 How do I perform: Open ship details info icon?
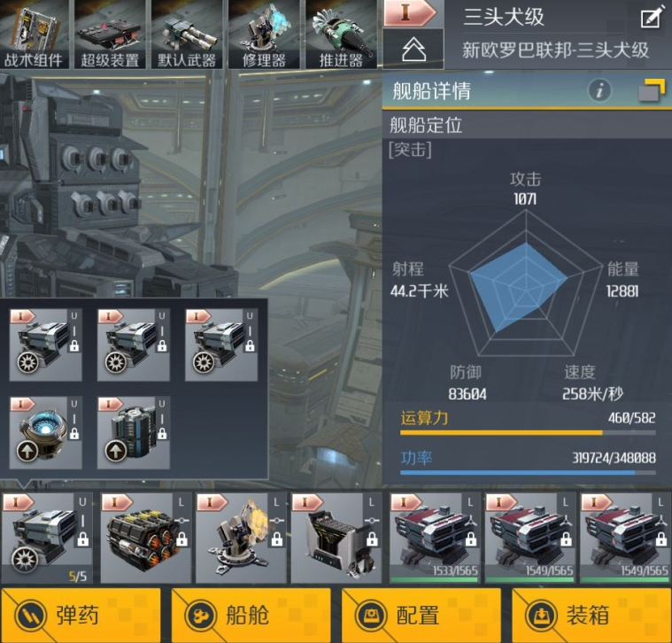[x=599, y=91]
